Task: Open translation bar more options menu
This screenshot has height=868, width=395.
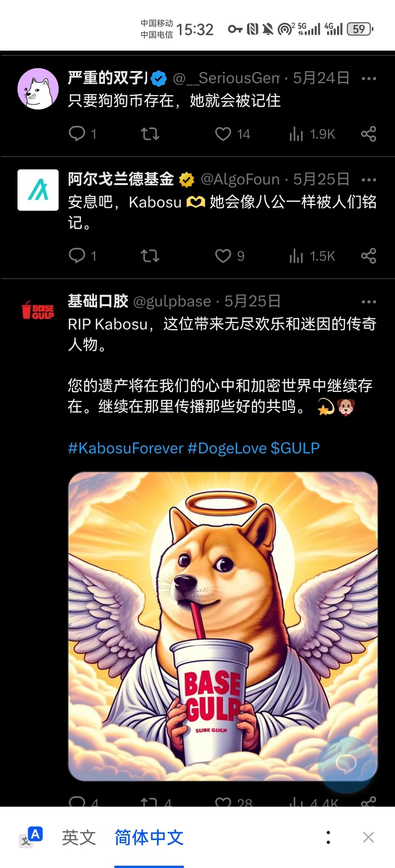Action: 328,837
